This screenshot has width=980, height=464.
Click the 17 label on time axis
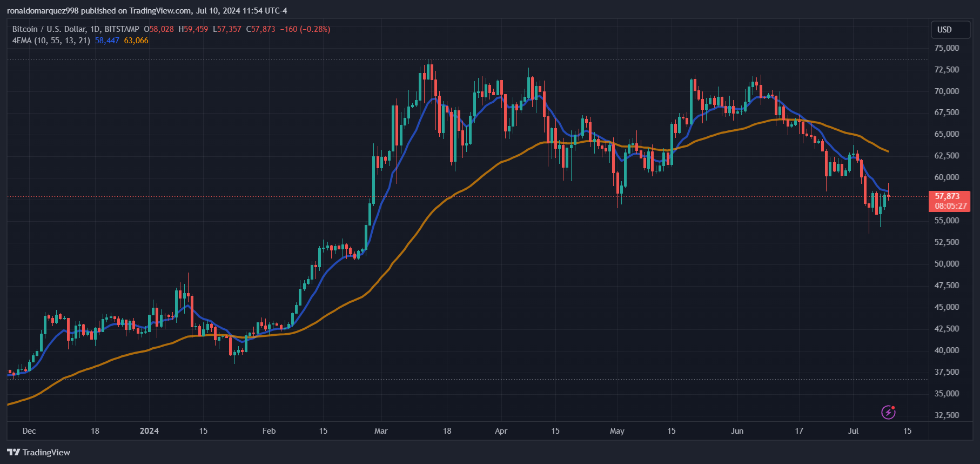pyautogui.click(x=799, y=431)
